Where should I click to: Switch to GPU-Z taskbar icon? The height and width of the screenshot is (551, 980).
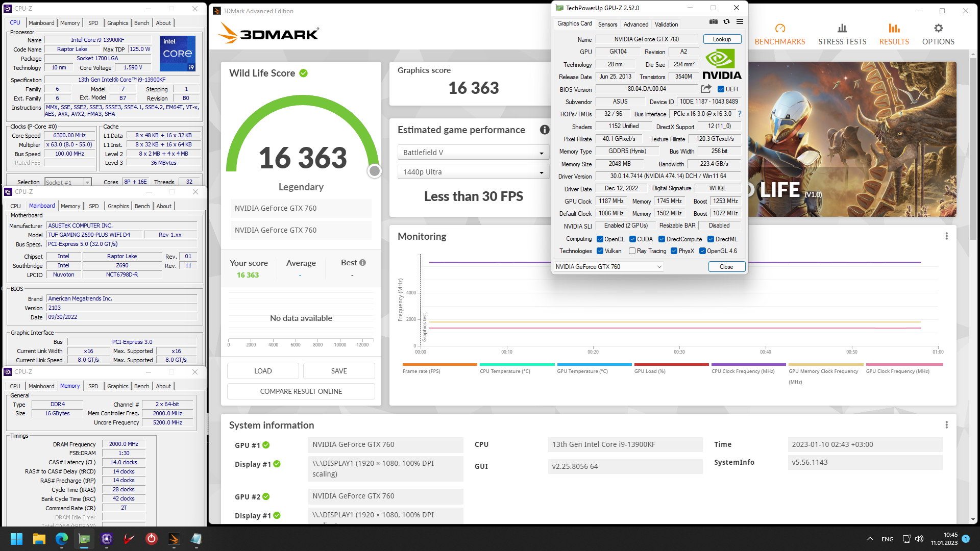pyautogui.click(x=84, y=539)
